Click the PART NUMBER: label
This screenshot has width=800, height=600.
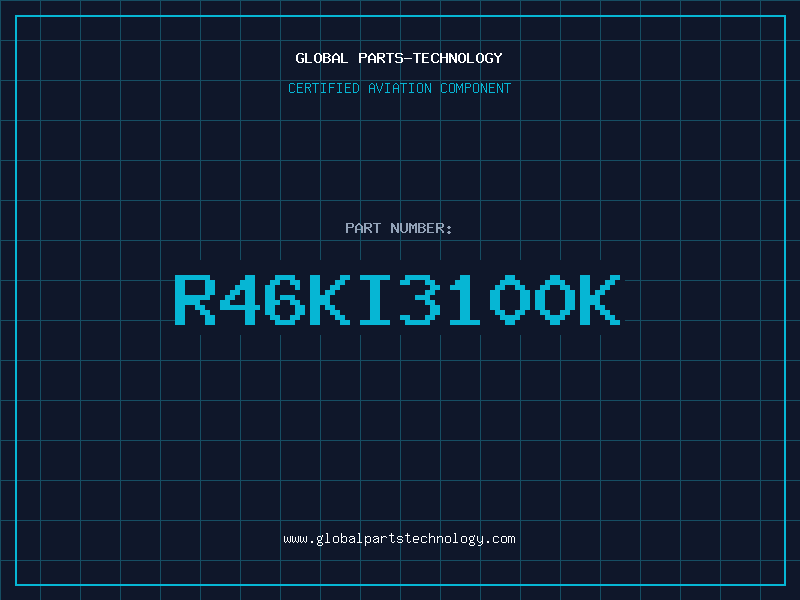pyautogui.click(x=398, y=228)
